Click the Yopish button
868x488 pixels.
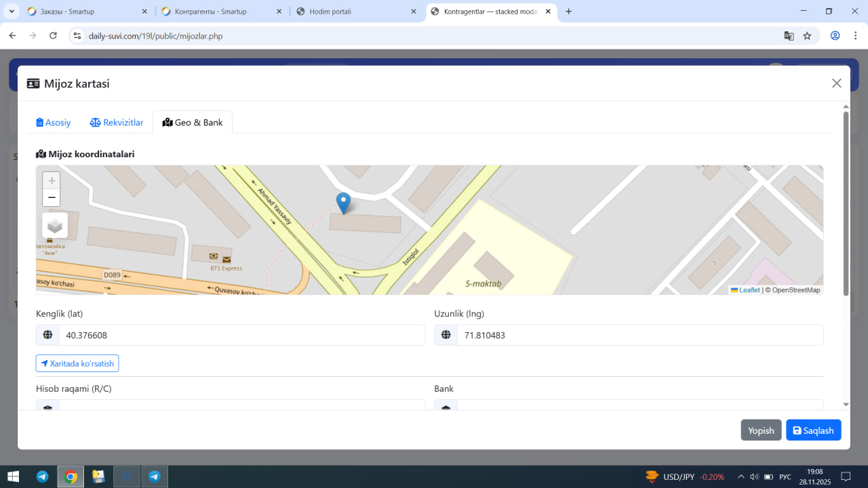coord(761,430)
